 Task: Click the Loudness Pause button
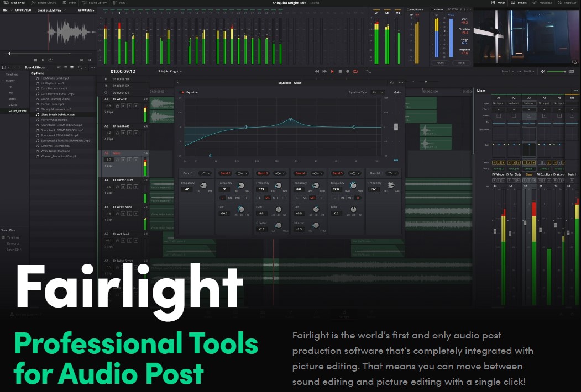pos(440,63)
